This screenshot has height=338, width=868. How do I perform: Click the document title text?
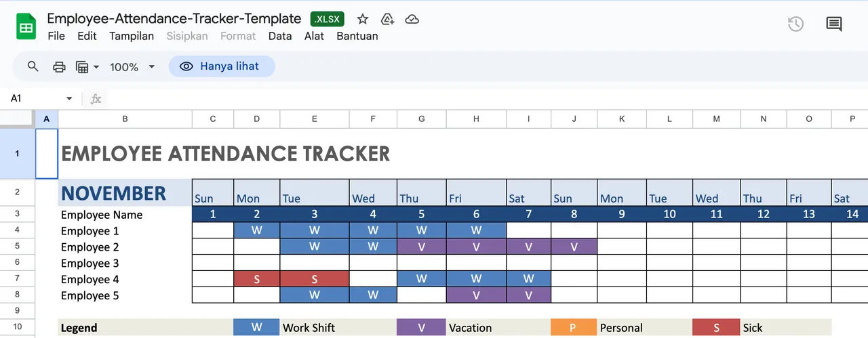174,19
